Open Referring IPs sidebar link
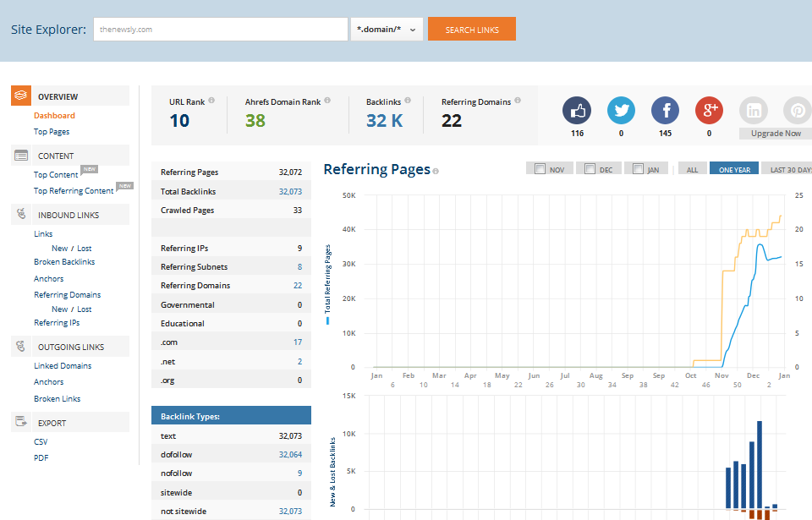The height and width of the screenshot is (520, 812). pos(57,323)
